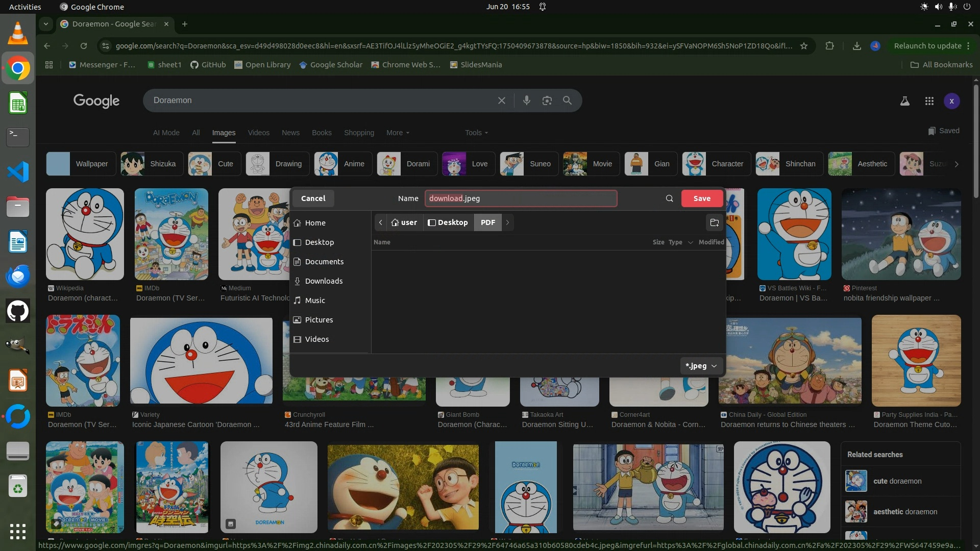
Task: Toggle the Type column sort arrow
Action: pyautogui.click(x=690, y=242)
